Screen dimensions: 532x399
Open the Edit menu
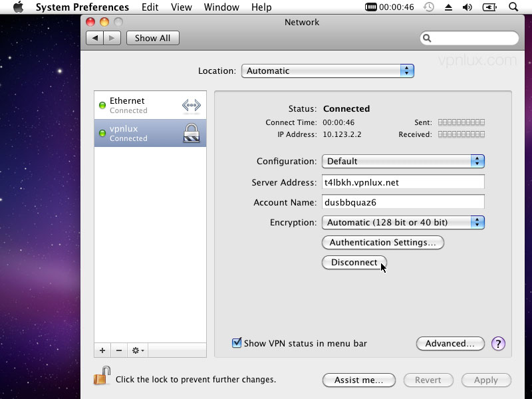coord(150,7)
